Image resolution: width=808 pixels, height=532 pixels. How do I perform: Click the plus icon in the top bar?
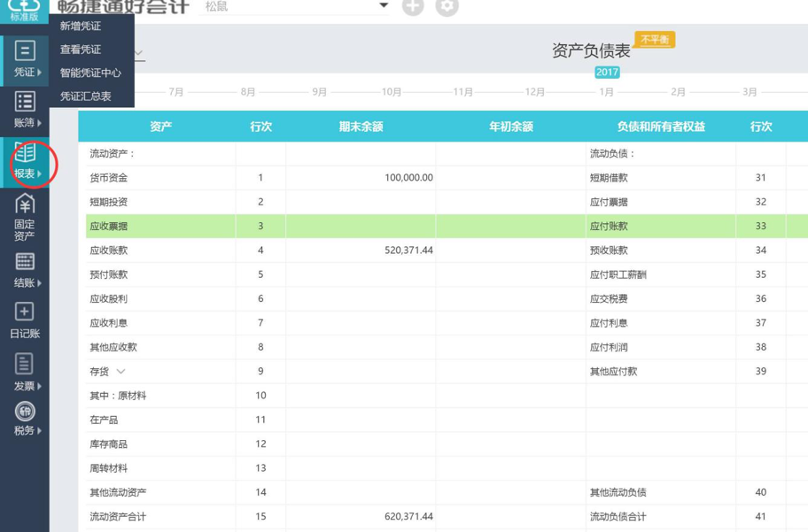tap(413, 6)
